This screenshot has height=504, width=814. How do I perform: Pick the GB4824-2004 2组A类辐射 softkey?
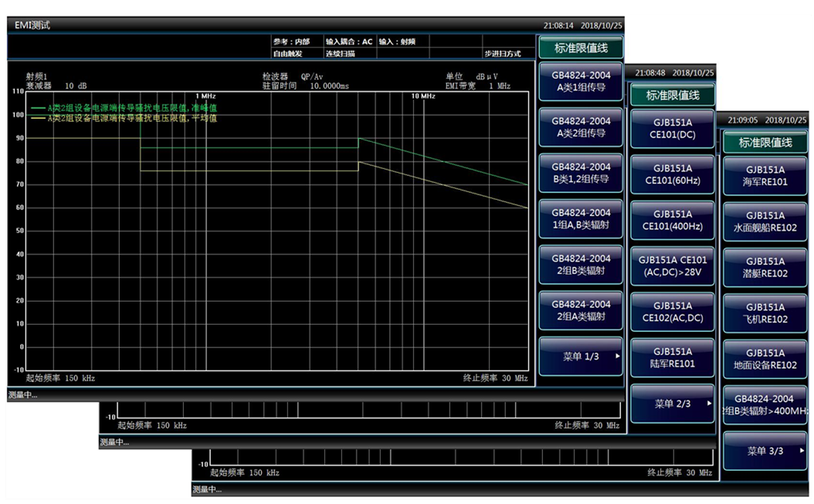[x=581, y=310]
